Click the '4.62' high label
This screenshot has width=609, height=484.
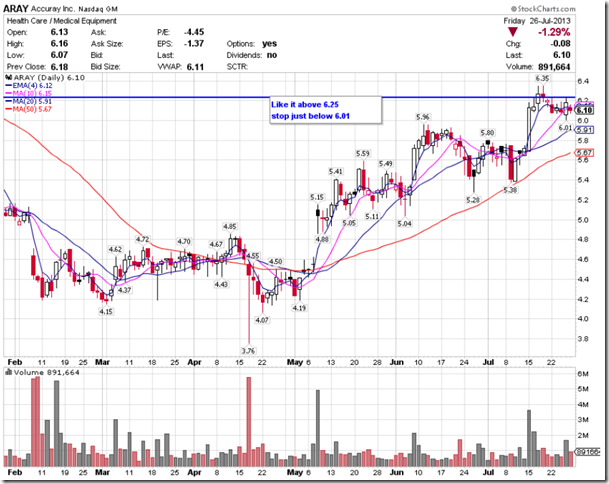coord(115,249)
